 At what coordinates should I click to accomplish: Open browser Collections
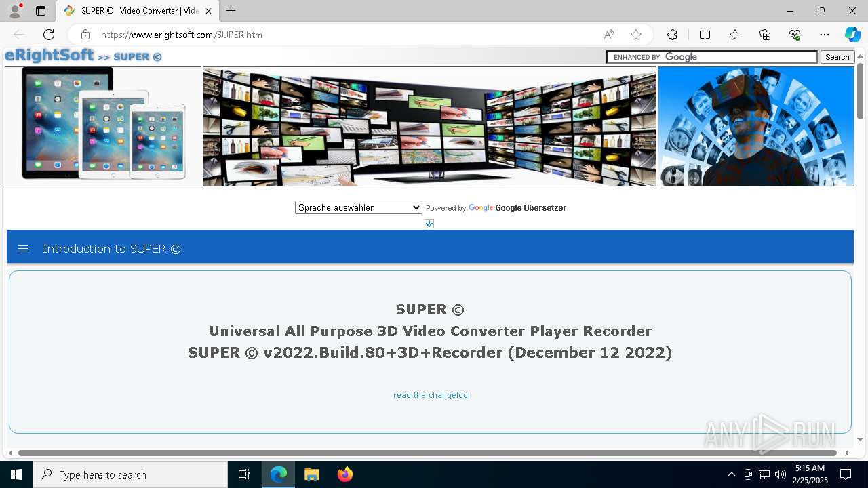(x=765, y=35)
